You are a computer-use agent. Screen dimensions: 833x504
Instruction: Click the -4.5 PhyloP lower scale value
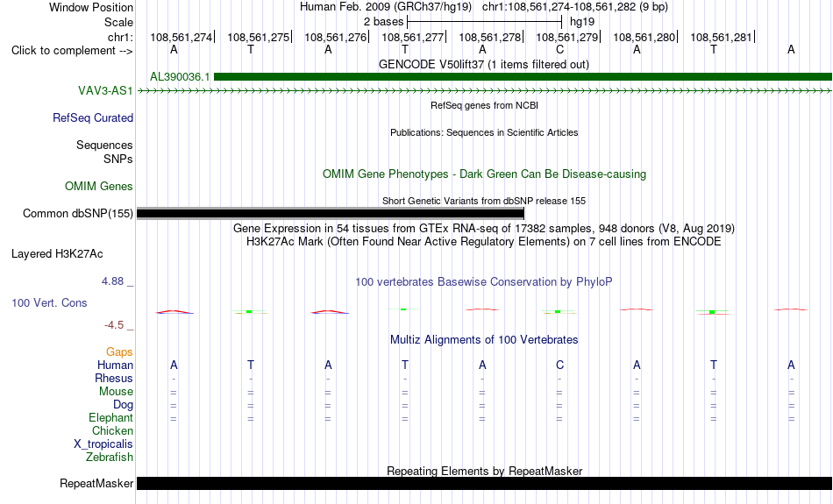click(114, 325)
